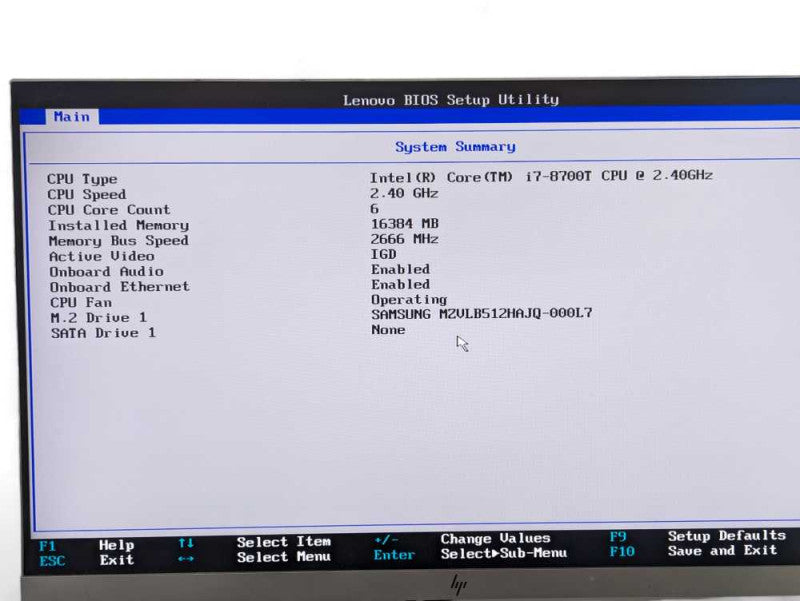Click the Onboard Audio Enabled value
Viewport: 800px width, 601px height.
click(x=400, y=269)
